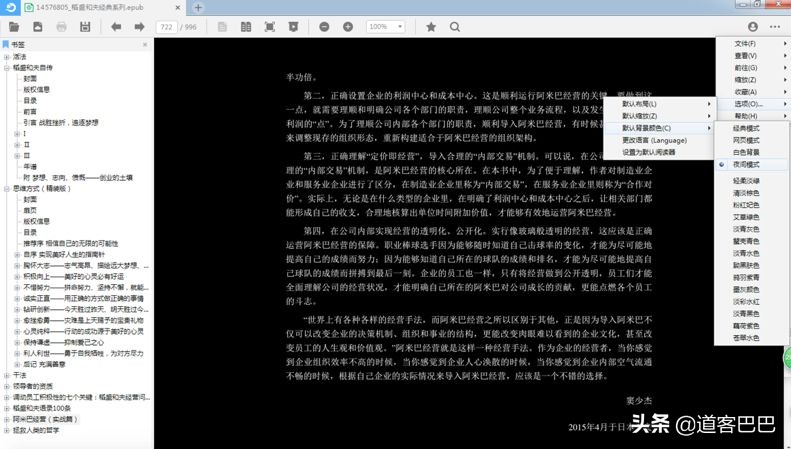Collapse the 思维方式(精装版) tree node
791x449 pixels.
[7, 189]
